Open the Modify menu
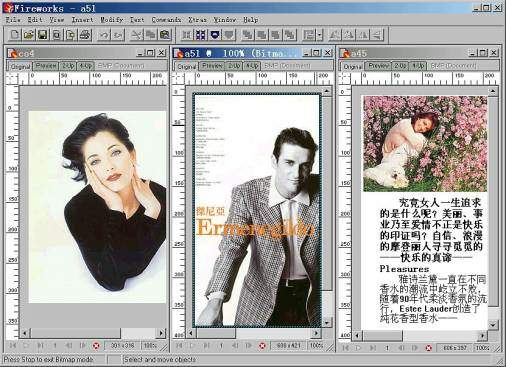Viewport: 506px width, 367px height. (112, 20)
